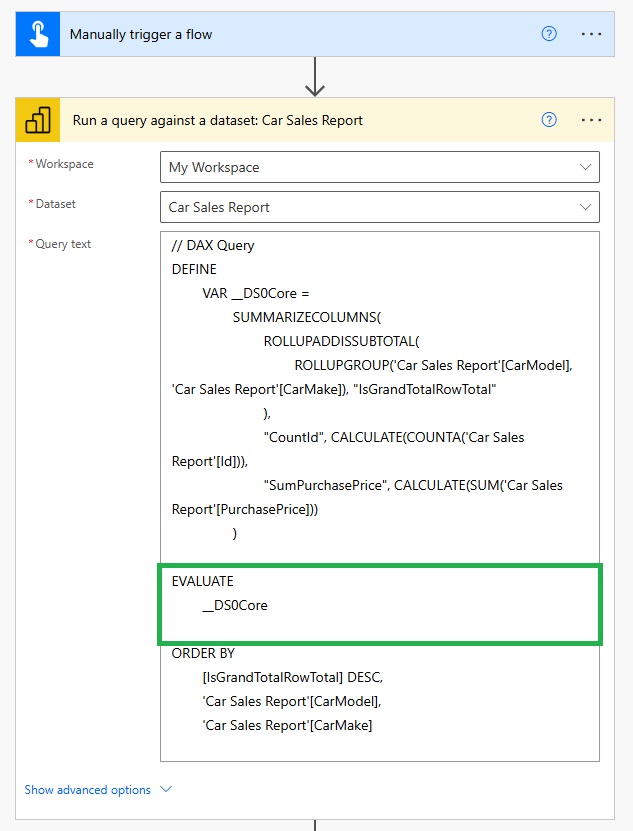Click the Query text field label
Image resolution: width=633 pixels, height=831 pixels.
(x=63, y=244)
